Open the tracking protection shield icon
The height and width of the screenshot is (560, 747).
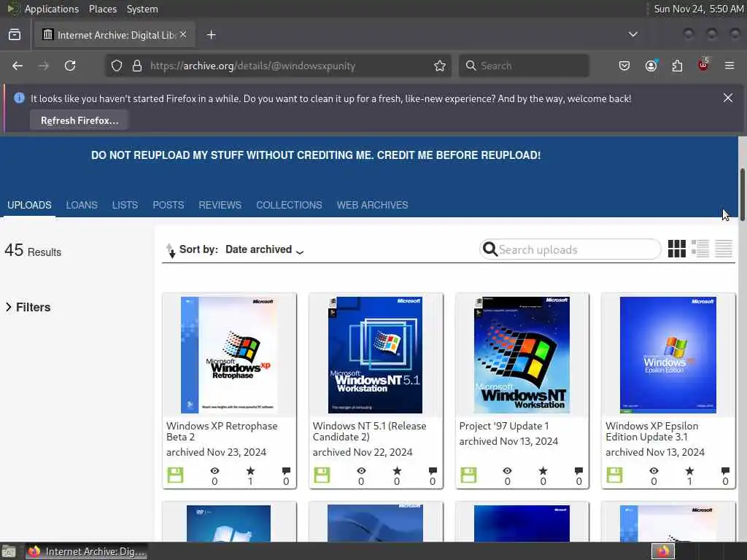click(x=117, y=66)
